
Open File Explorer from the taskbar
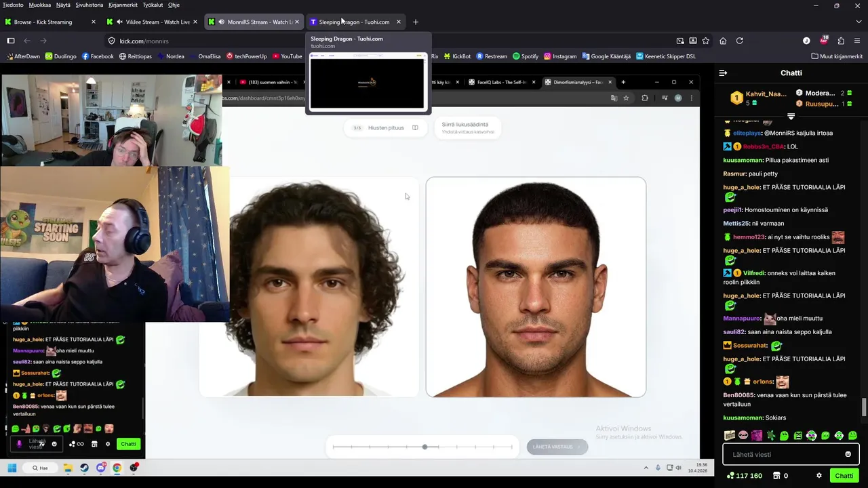pos(68,468)
